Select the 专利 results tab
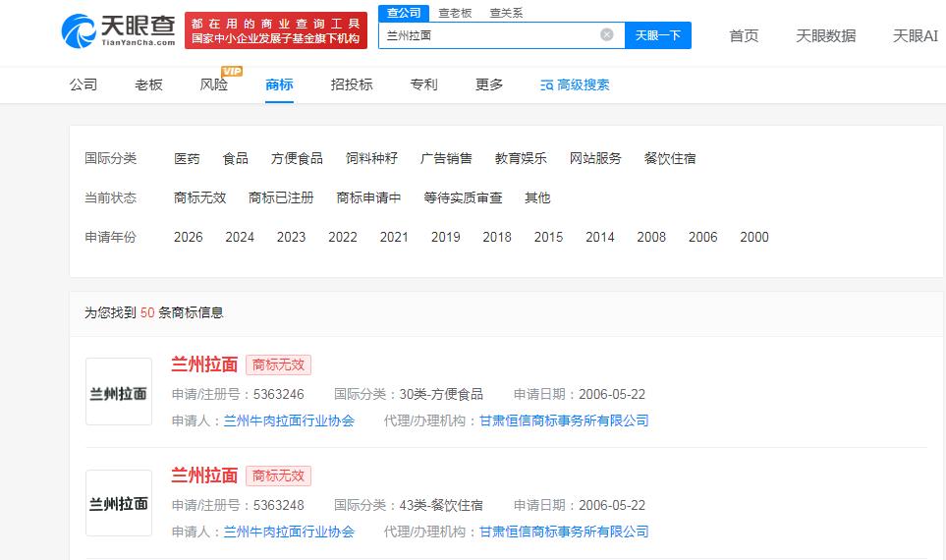 (x=423, y=84)
